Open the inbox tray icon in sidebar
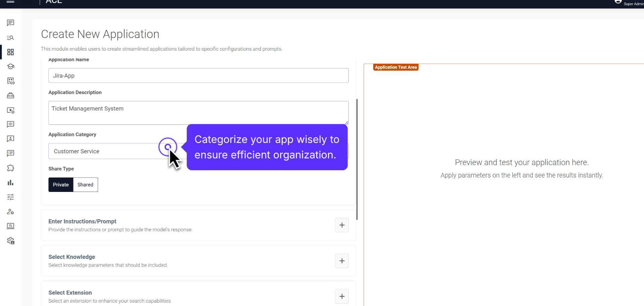The width and height of the screenshot is (644, 306). (x=10, y=95)
